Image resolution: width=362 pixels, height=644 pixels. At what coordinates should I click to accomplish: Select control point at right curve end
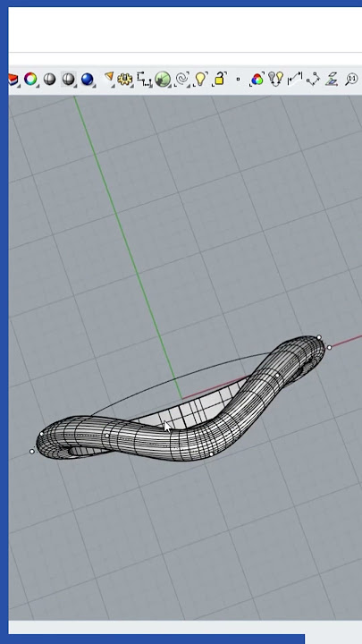[x=329, y=347]
